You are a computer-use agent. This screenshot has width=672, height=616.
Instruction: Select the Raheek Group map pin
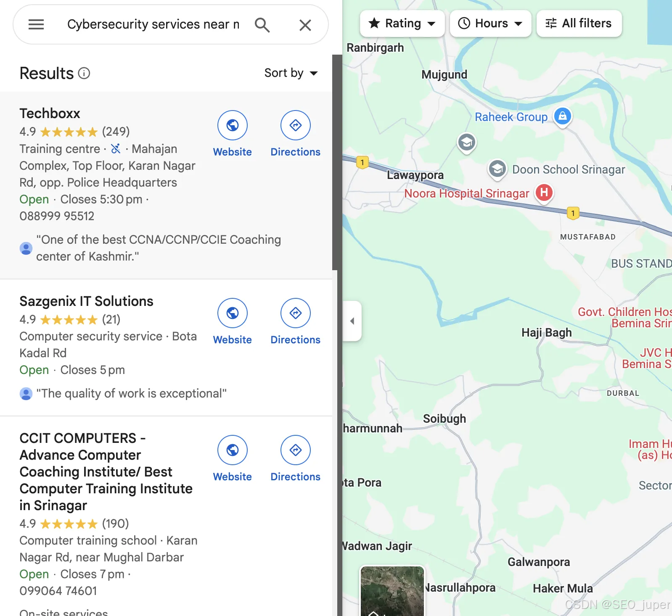[x=563, y=116]
